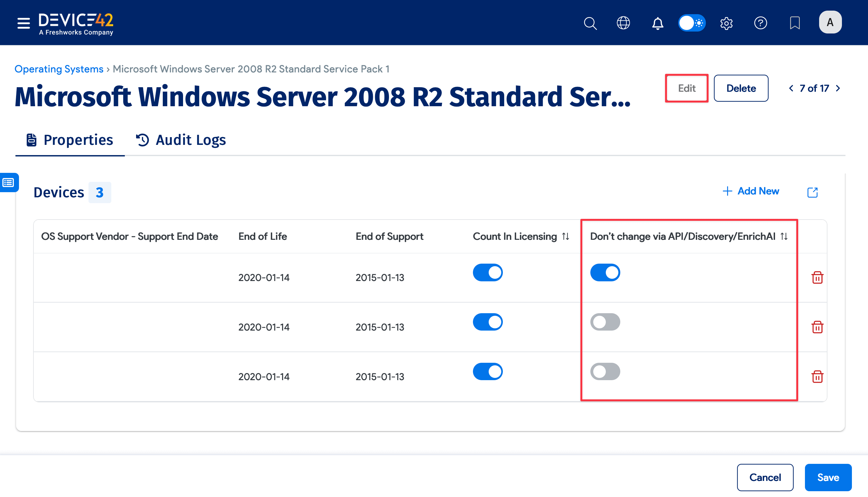Click the help question mark icon
Image resolution: width=868 pixels, height=497 pixels.
point(761,23)
